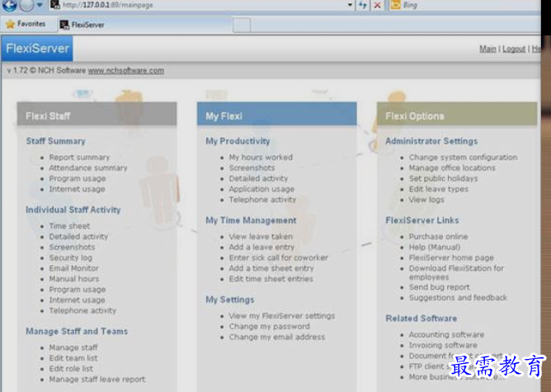Open Internet usage under Individual Staff Activity
Viewport: 551px width, 392px height.
coord(77,300)
